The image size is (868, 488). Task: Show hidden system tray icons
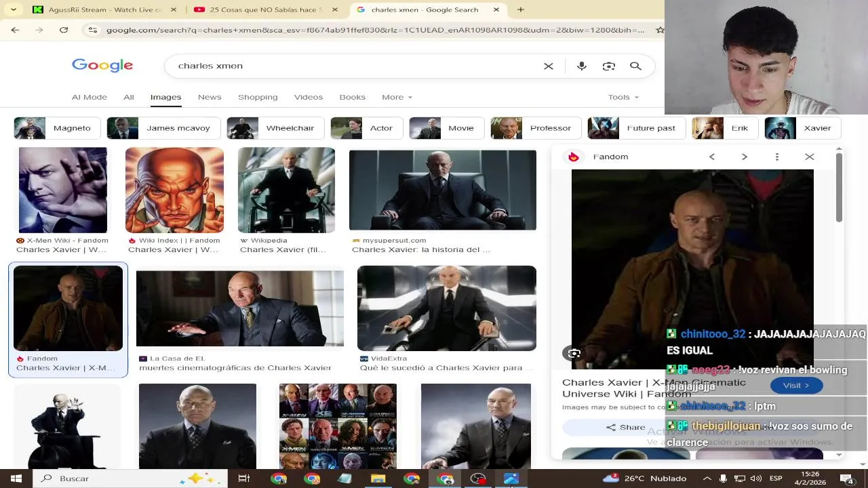707,479
